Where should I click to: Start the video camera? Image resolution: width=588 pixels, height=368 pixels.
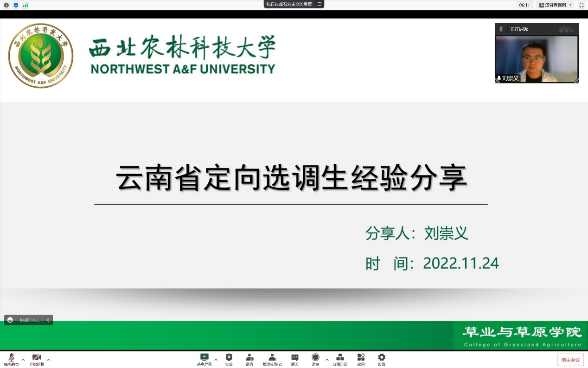36,359
